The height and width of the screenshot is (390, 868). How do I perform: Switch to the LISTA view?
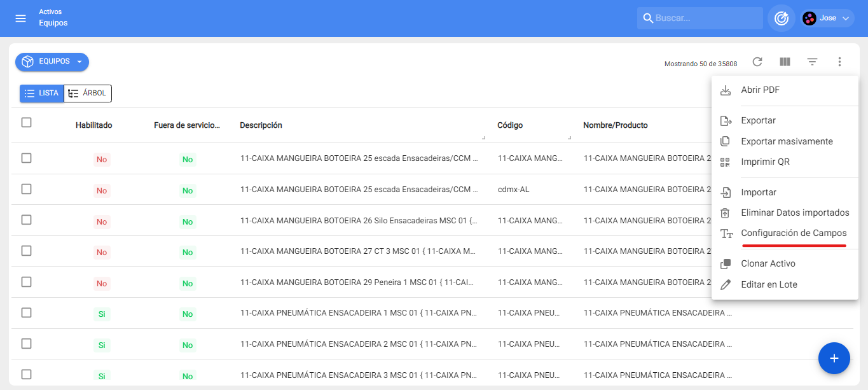pos(41,94)
